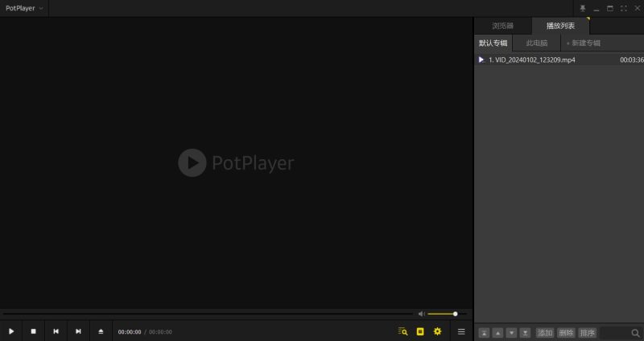Click the 删除 delete button

click(566, 333)
